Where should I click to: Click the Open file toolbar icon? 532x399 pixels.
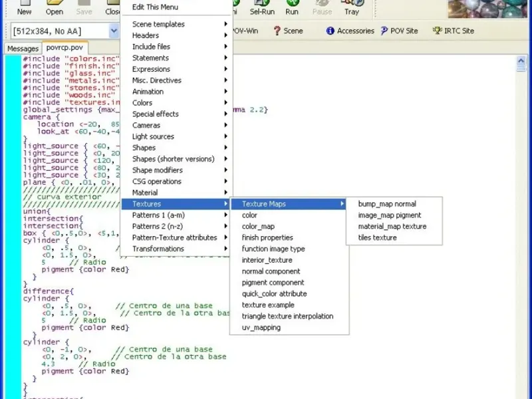[x=55, y=8]
